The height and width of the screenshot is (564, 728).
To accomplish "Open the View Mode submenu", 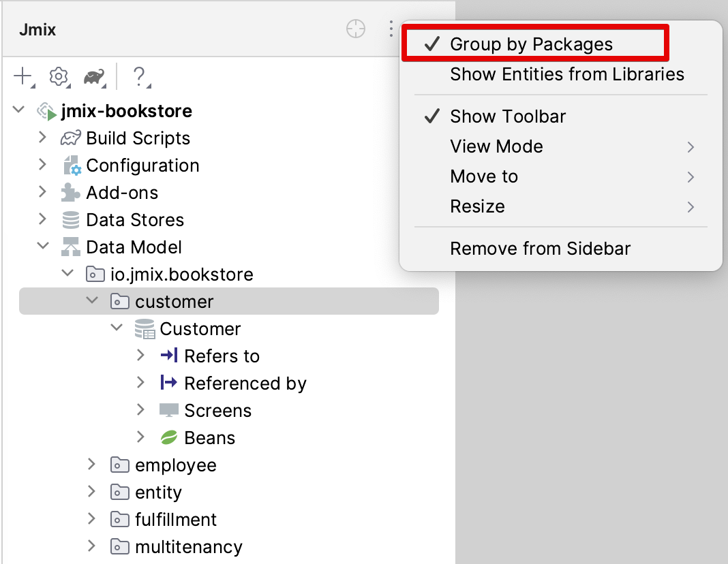I will 561,146.
